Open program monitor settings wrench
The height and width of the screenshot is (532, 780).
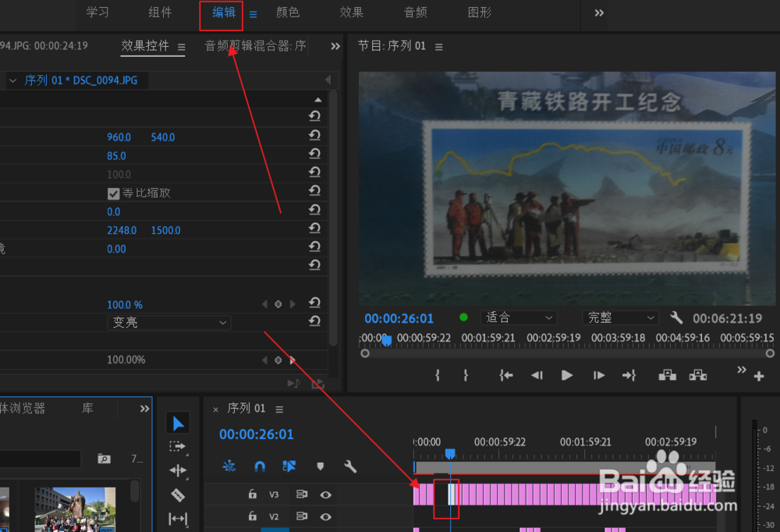coord(676,317)
